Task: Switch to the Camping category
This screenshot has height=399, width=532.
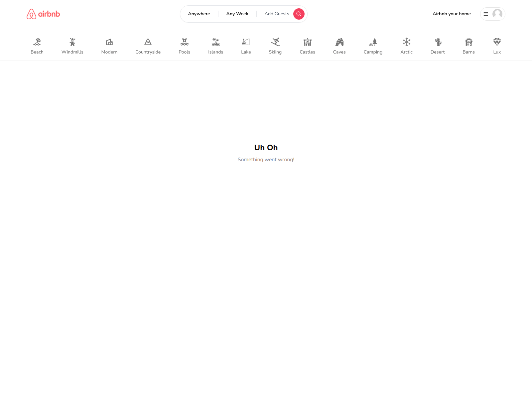Action: (x=373, y=46)
